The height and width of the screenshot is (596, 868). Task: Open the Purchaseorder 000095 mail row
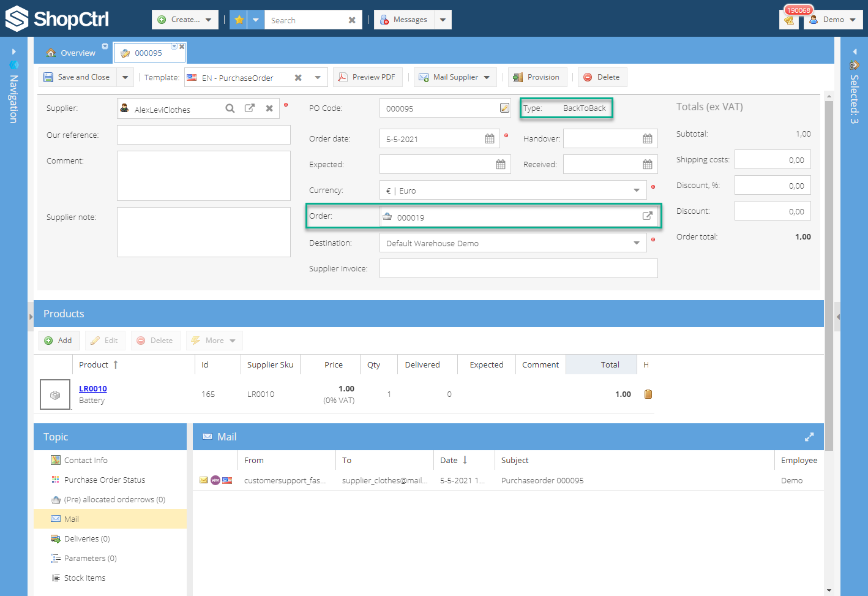coord(508,480)
